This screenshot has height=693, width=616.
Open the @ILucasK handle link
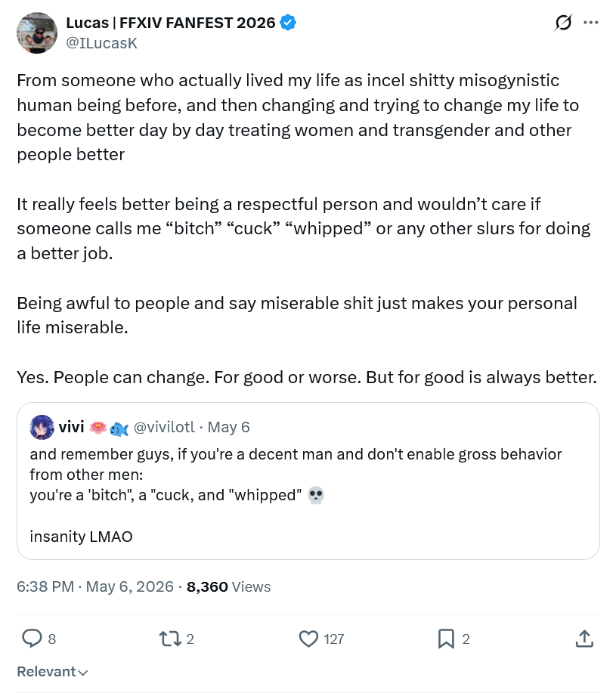pos(101,43)
